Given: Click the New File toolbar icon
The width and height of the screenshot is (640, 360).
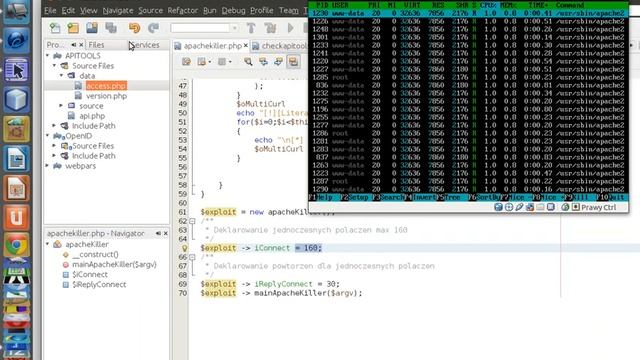Looking at the screenshot, I should [55, 28].
